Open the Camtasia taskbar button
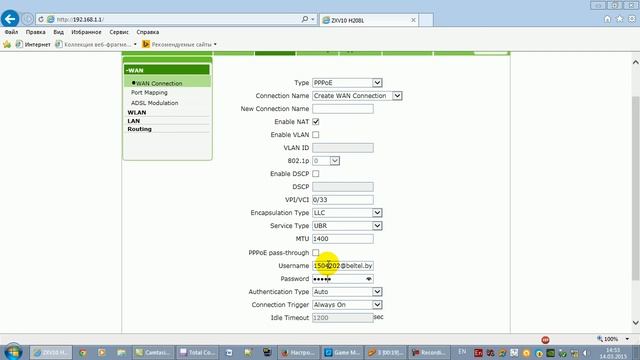Viewport: 640px width, 360px height. point(153,352)
